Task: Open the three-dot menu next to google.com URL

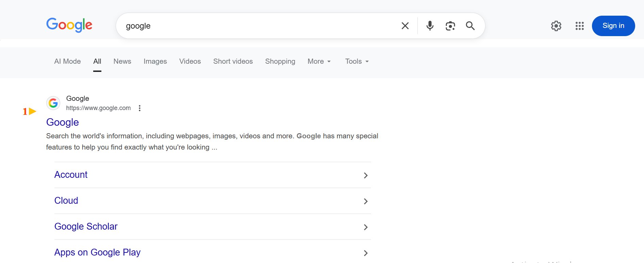Action: (139, 108)
